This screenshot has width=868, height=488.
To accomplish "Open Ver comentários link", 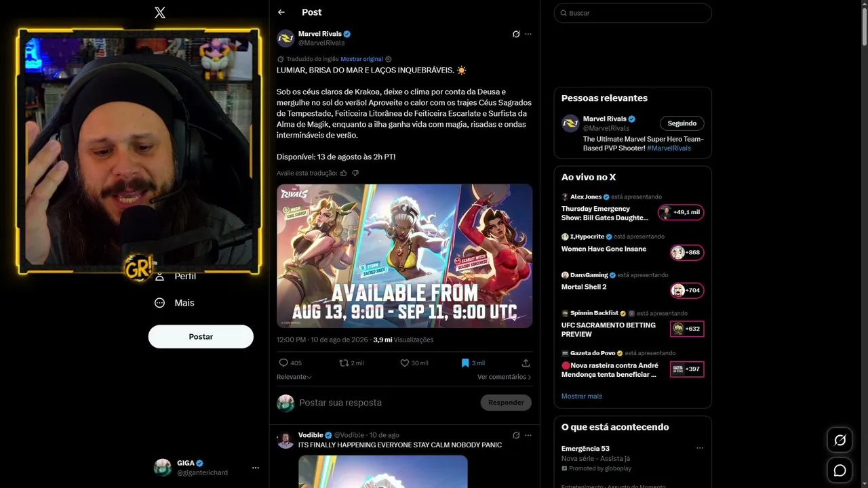I will (x=504, y=377).
